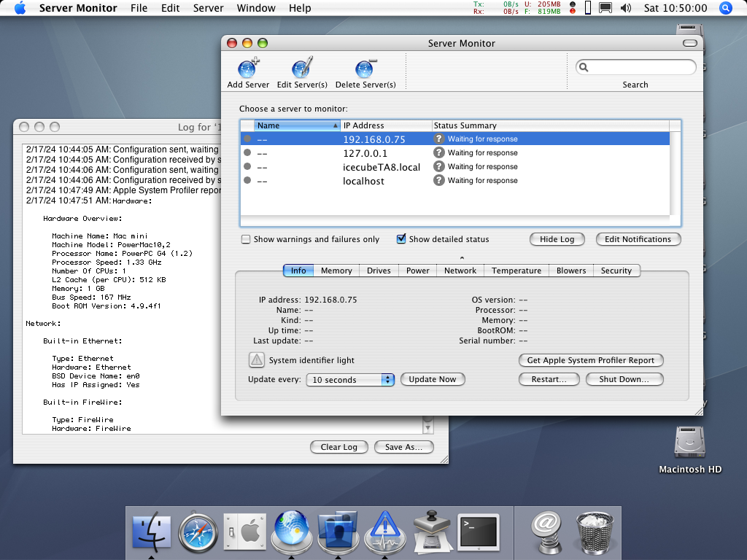Toggle the toolbar pill button in the Server Monitor title bar

click(690, 43)
